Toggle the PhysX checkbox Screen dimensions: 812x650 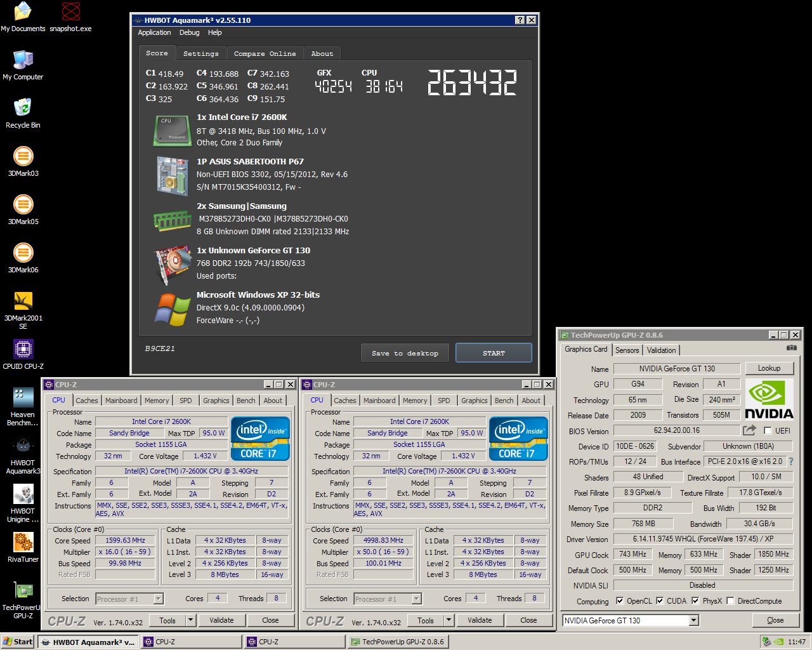(695, 600)
